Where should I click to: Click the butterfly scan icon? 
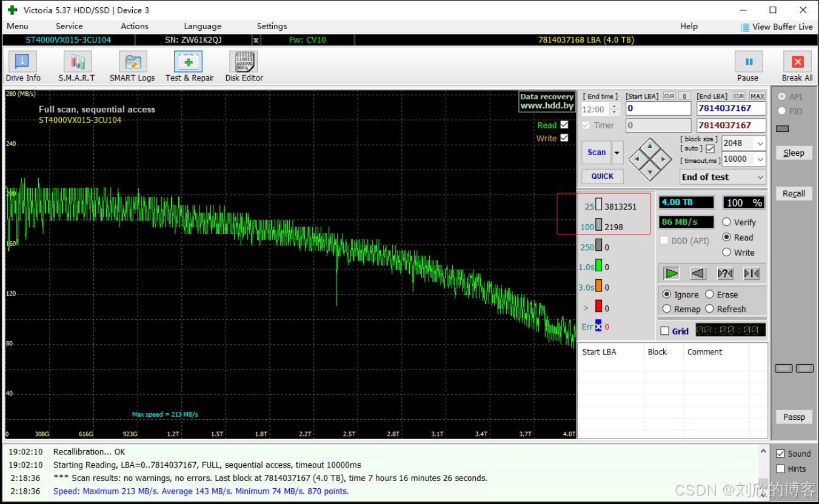[752, 273]
